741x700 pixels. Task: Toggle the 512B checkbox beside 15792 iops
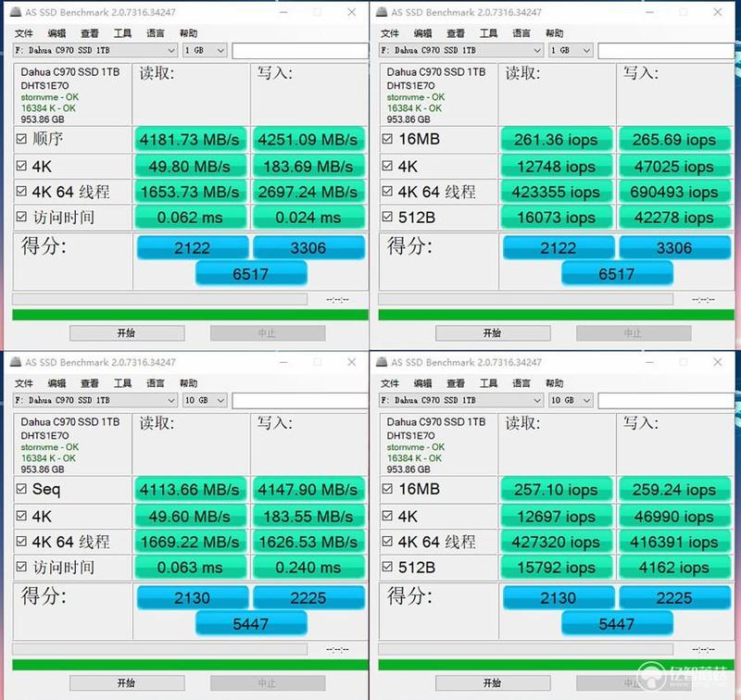pyautogui.click(x=387, y=567)
